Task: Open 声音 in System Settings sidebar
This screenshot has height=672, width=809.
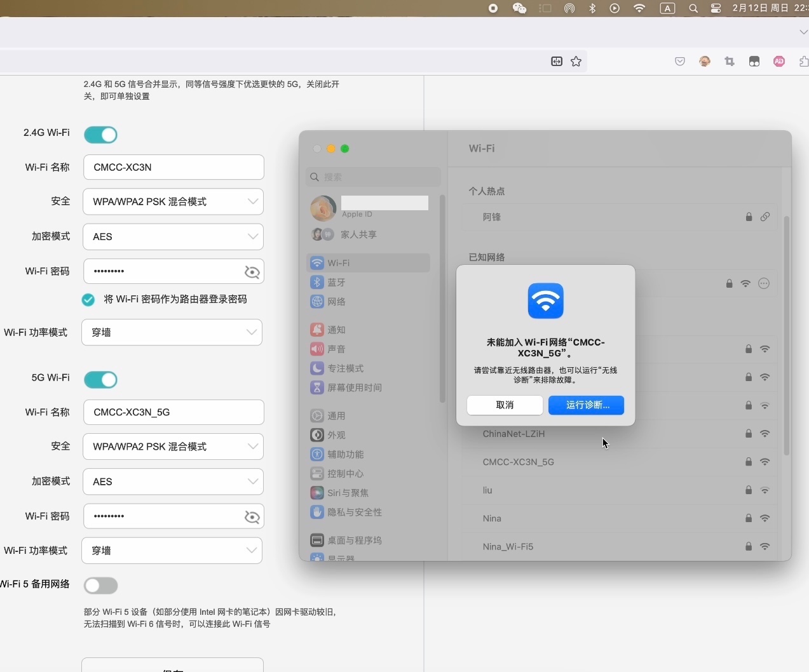Action: [368, 349]
